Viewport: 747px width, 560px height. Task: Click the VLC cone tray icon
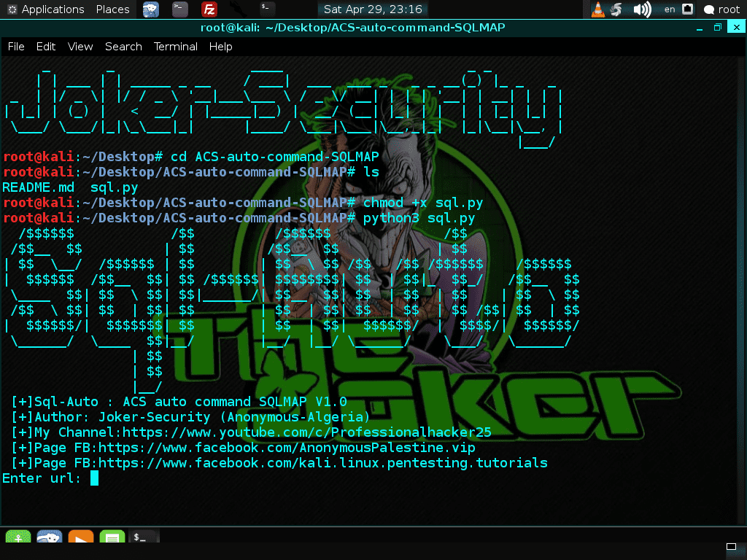point(597,9)
